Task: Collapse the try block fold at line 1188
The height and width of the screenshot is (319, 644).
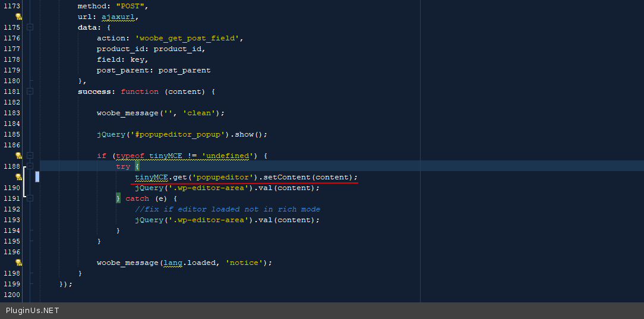Action: [30, 166]
